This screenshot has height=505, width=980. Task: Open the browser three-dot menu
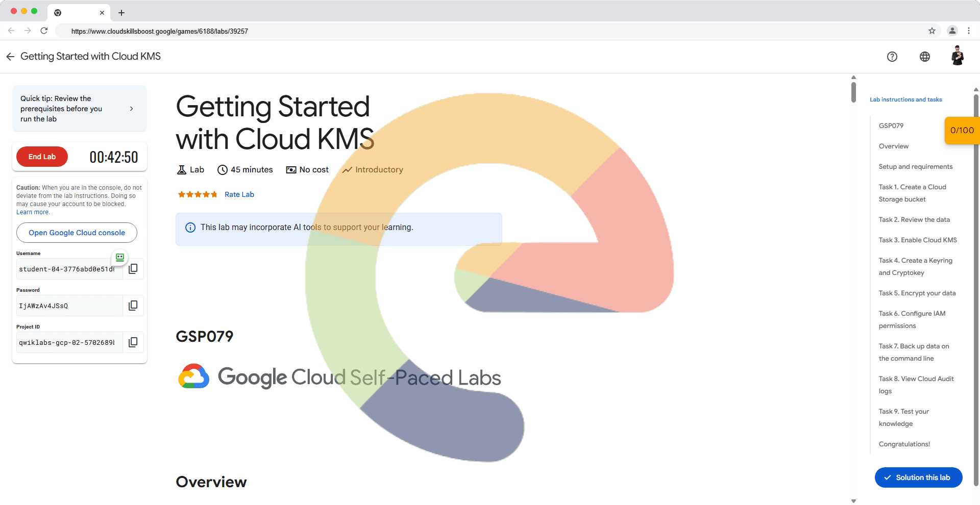tap(969, 31)
